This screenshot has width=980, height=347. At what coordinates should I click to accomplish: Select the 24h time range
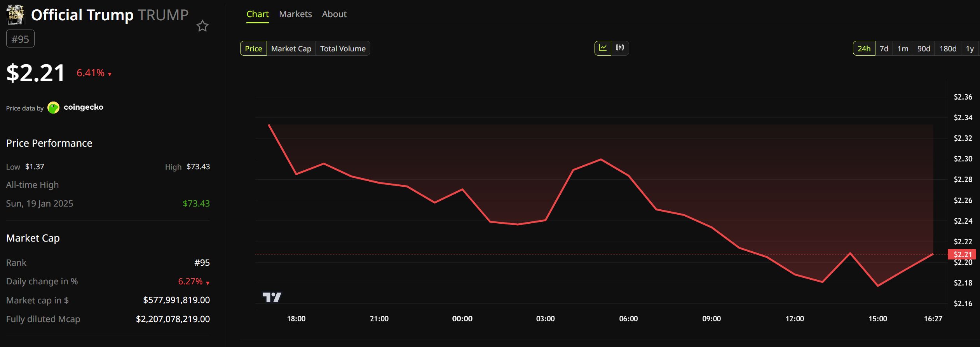[864, 49]
